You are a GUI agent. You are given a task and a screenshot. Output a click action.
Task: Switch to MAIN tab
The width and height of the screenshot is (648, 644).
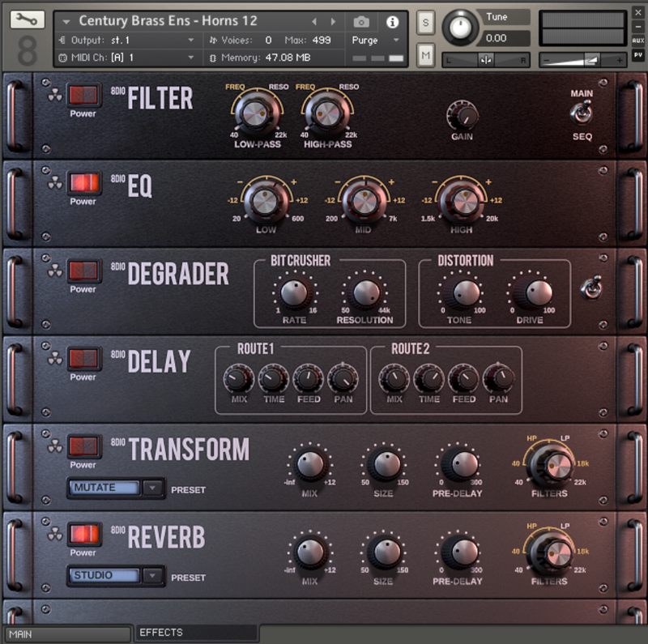click(x=68, y=634)
